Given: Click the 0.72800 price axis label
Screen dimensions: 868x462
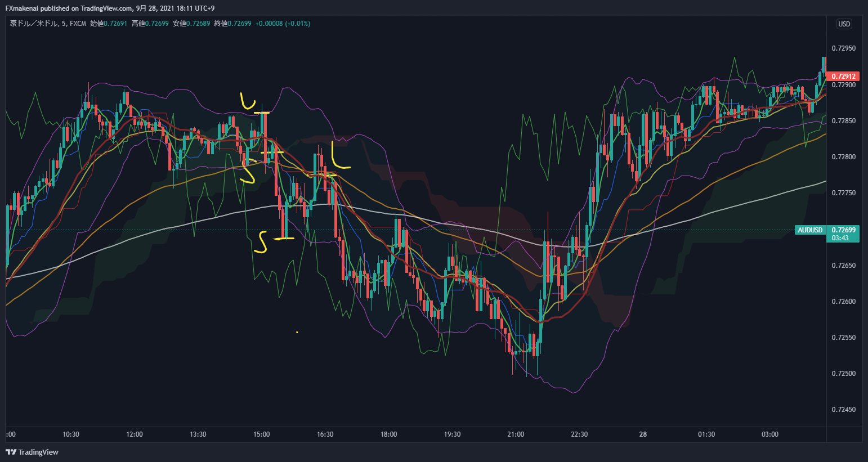Looking at the screenshot, I should [x=844, y=157].
